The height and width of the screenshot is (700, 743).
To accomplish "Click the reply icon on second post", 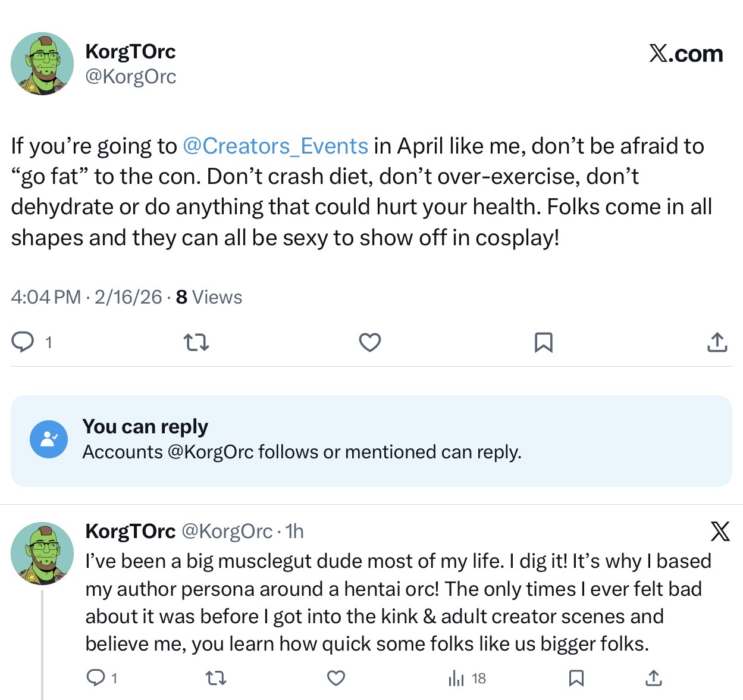I will 96,677.
